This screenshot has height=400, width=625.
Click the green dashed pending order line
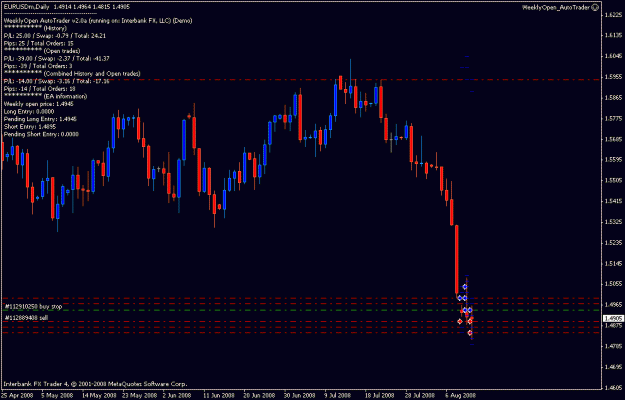301,310
